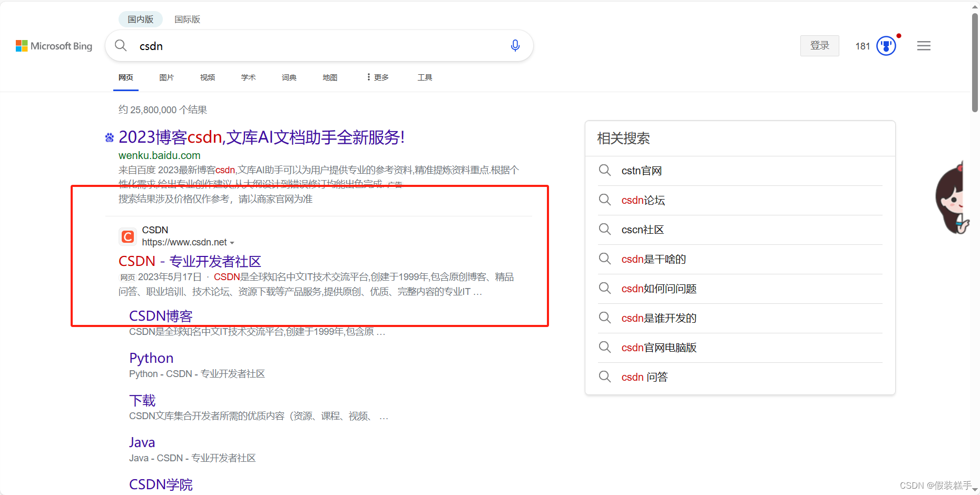Open the wenku.baidu.com link

pyautogui.click(x=160, y=155)
